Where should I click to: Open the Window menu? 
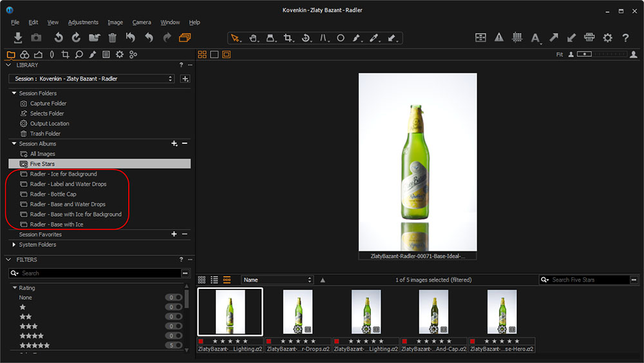click(170, 22)
